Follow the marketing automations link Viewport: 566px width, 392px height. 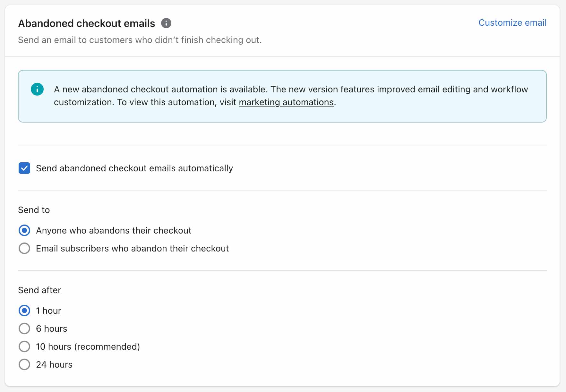286,102
